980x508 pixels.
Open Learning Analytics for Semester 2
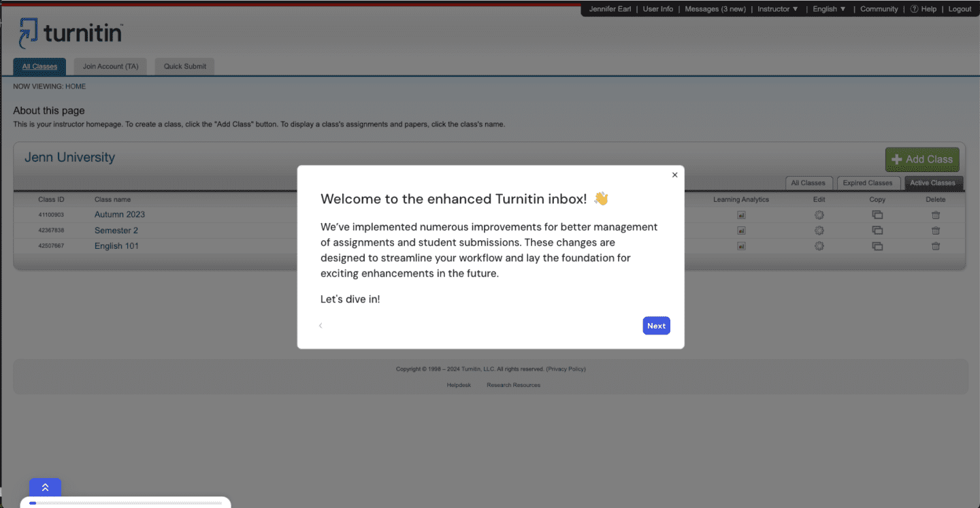tap(741, 231)
